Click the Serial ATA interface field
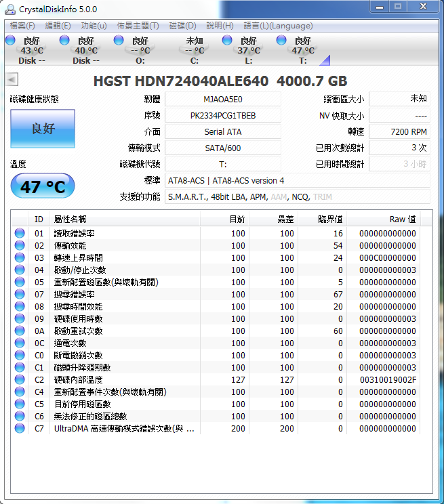The height and width of the screenshot is (504, 444). (222, 132)
